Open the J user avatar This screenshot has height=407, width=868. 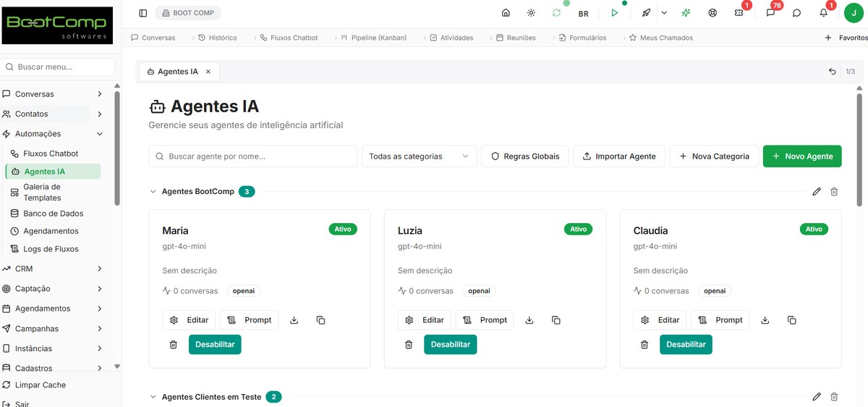(854, 13)
